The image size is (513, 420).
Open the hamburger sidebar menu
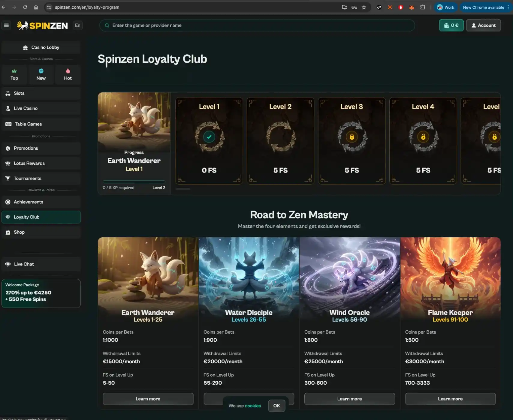6,25
